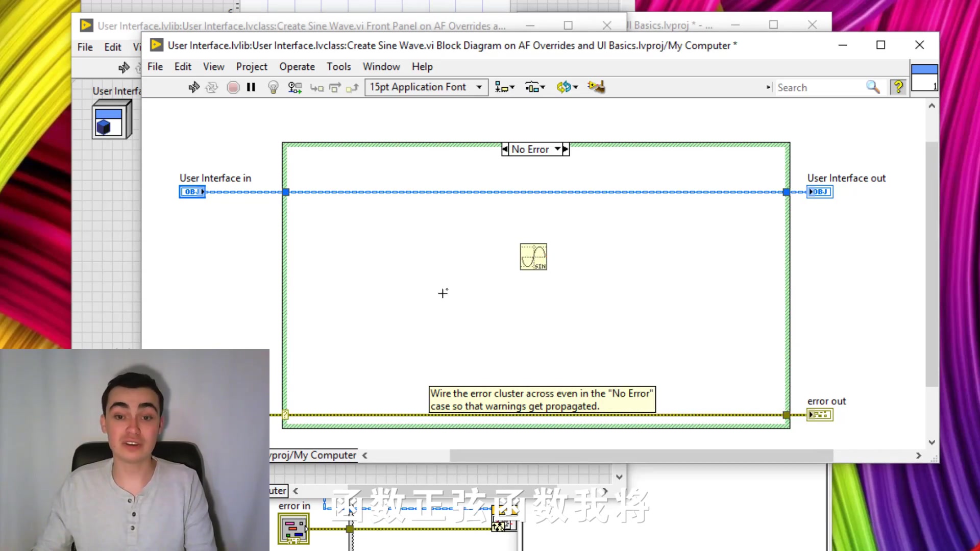Click inside the Search text field
The height and width of the screenshot is (551, 980).
(817, 87)
